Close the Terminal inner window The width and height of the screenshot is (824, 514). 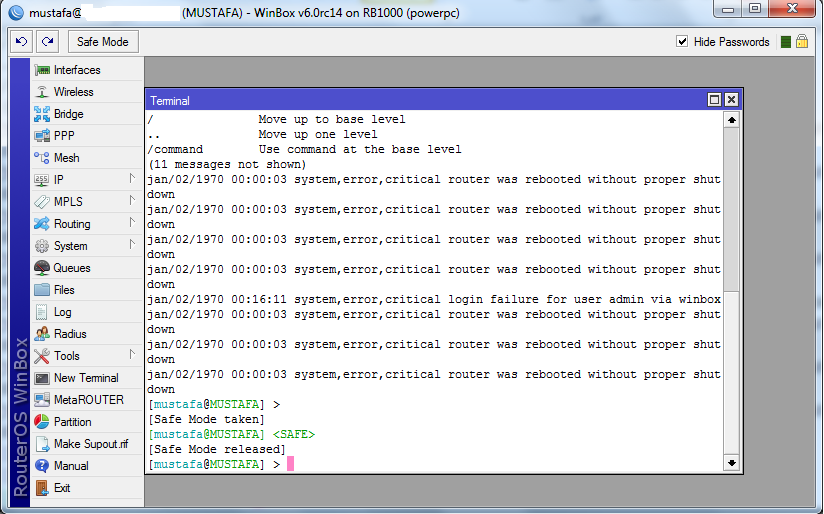tap(731, 100)
